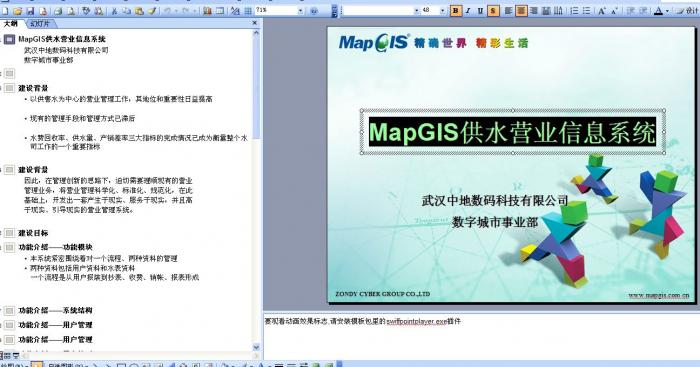700x367 pixels.
Task: Open Print Preview from the toolbar
Action: point(71,11)
